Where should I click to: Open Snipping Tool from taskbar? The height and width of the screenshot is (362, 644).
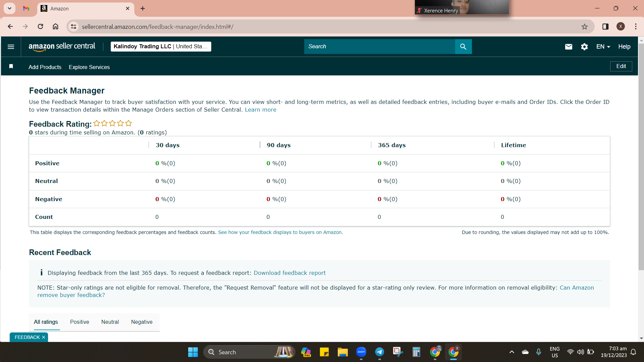click(398, 352)
